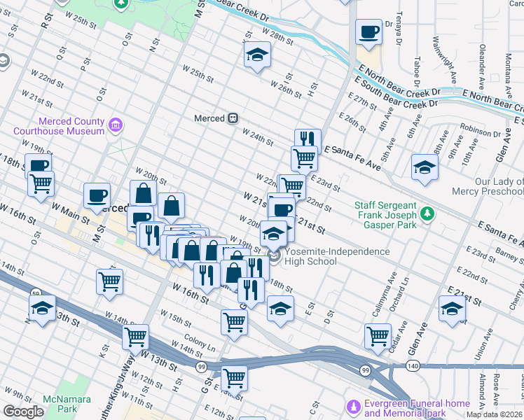The width and height of the screenshot is (524, 420).
Task: Click the shopping bag marker below W 20th St
Action: coord(144,194)
